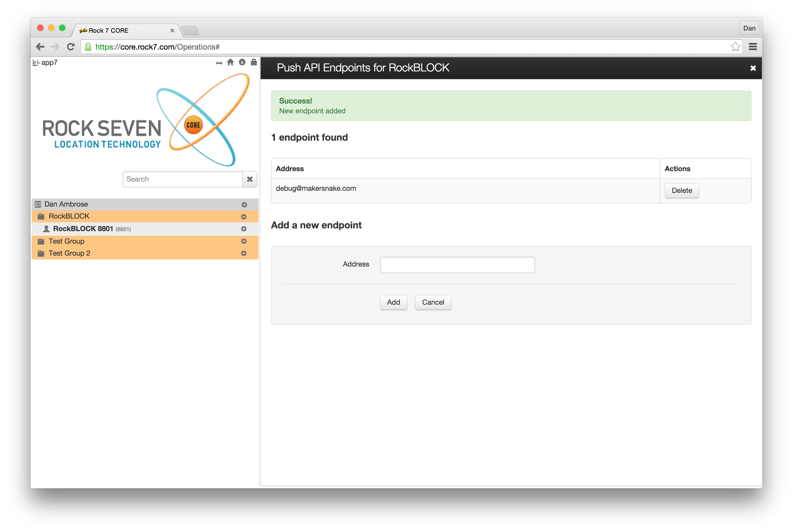793x532 pixels.
Task: Select the RockBLOCK group folder
Action: coord(145,216)
